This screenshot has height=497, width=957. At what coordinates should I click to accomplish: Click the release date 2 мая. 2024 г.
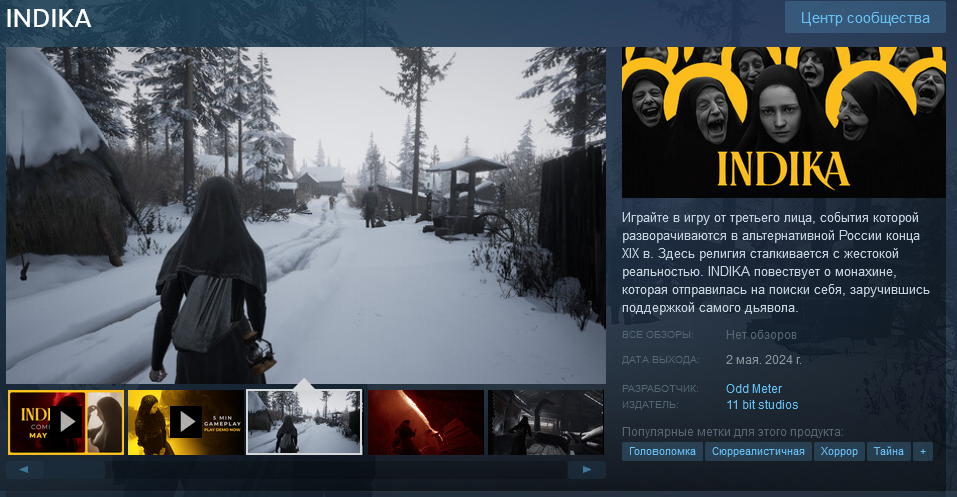[x=764, y=360]
